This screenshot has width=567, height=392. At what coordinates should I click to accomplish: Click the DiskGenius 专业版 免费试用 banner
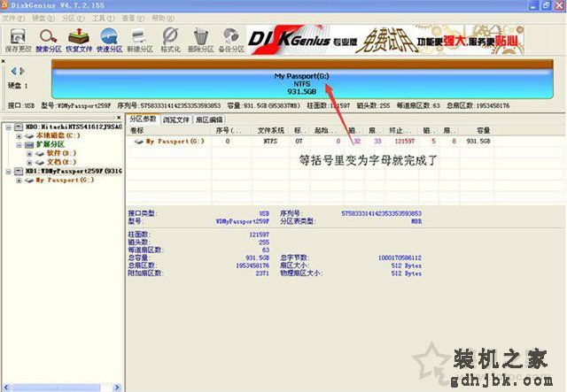coord(385,40)
